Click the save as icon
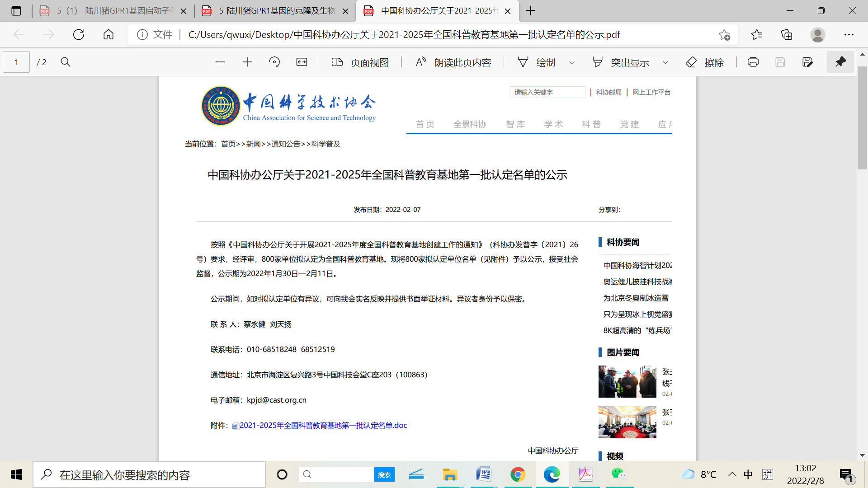 807,62
